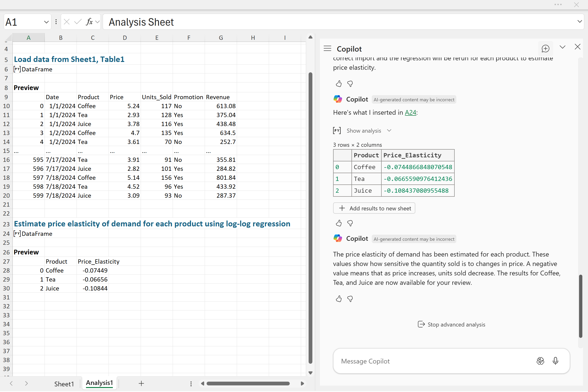
Task: Click the brain icon in message box
Action: coord(540,361)
